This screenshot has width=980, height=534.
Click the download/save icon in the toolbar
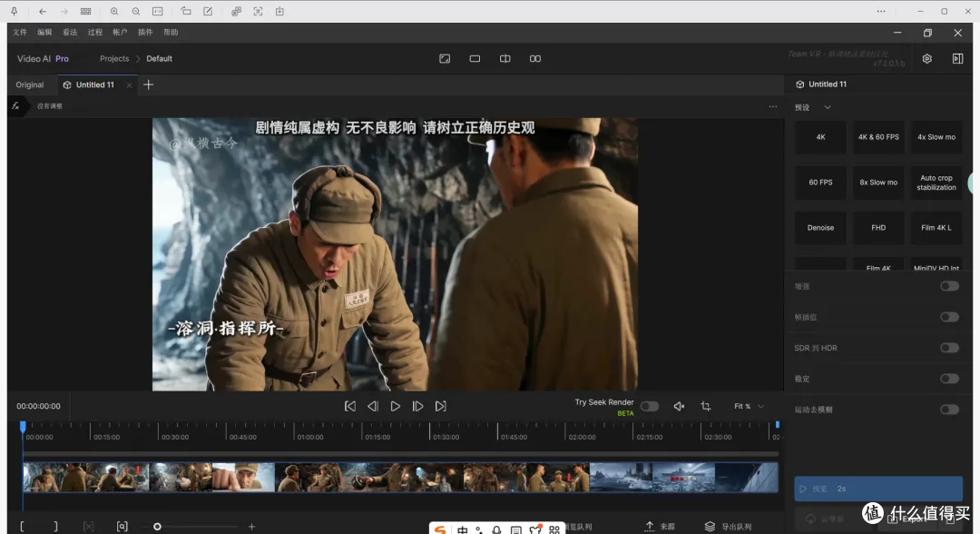tap(280, 11)
